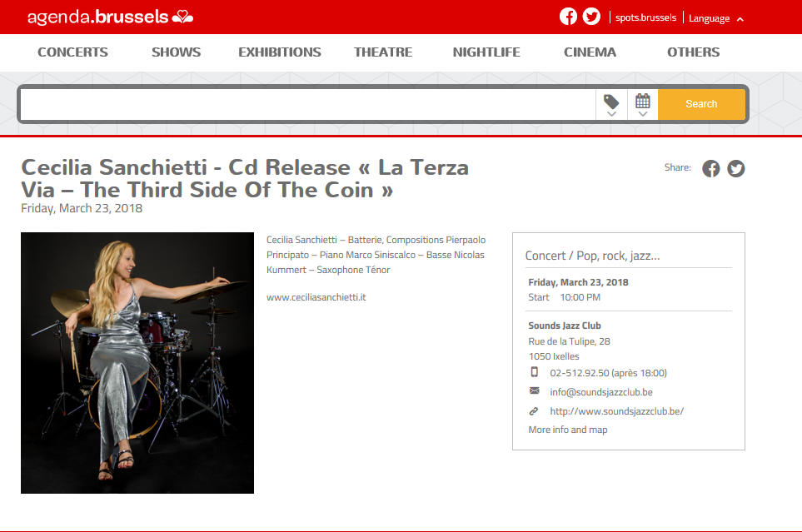Click the drummer event photo
The image size is (802, 532).
point(137,363)
